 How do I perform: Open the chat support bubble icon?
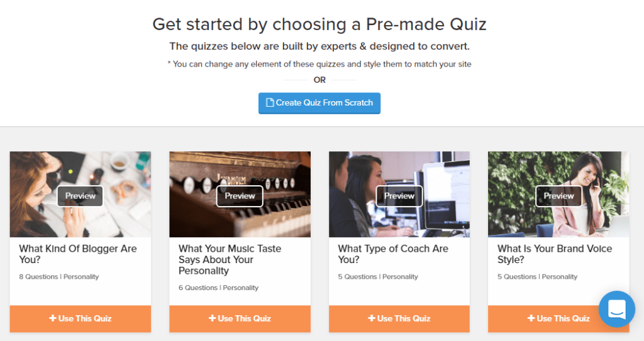[x=616, y=309]
